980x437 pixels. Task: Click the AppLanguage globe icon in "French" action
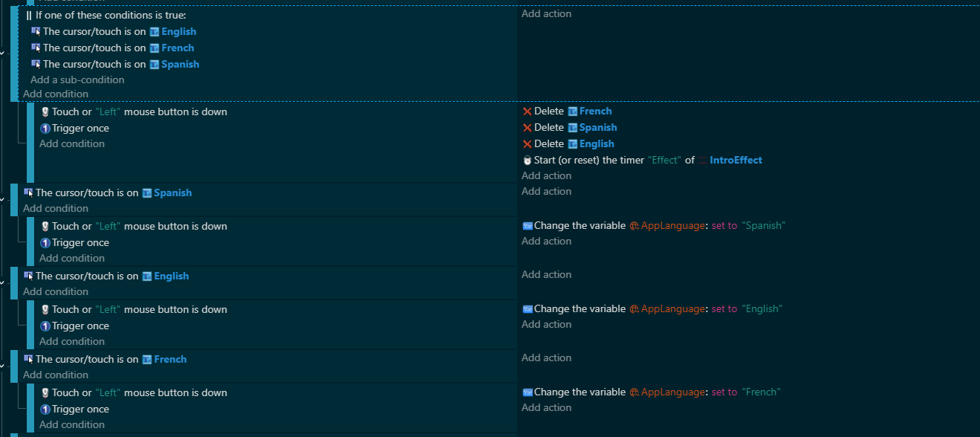click(635, 392)
